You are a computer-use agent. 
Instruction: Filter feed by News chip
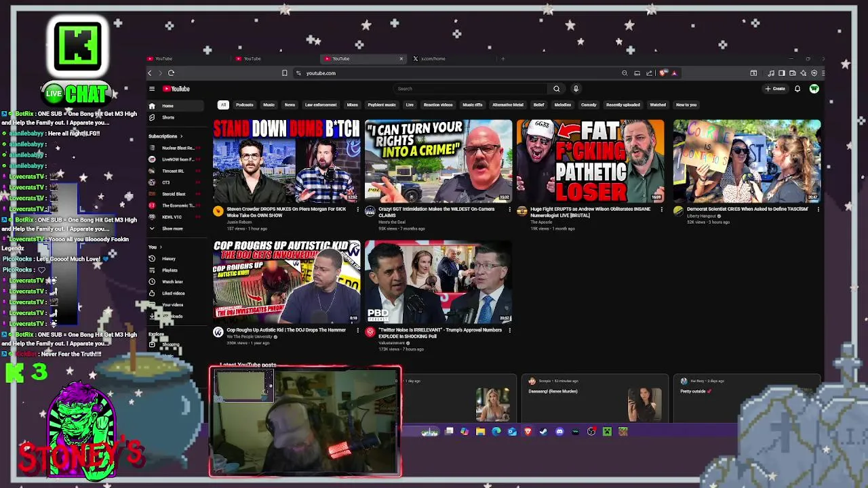click(x=290, y=105)
